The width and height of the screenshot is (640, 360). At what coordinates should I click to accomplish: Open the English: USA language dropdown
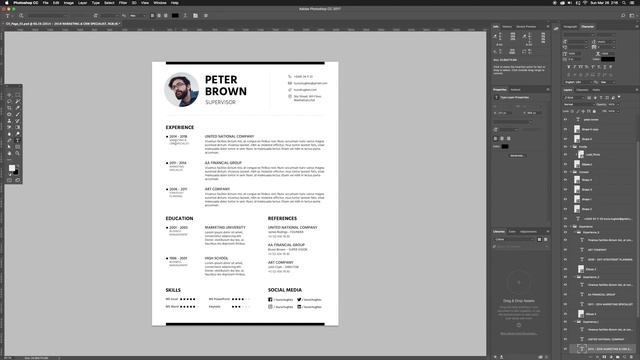coord(578,82)
